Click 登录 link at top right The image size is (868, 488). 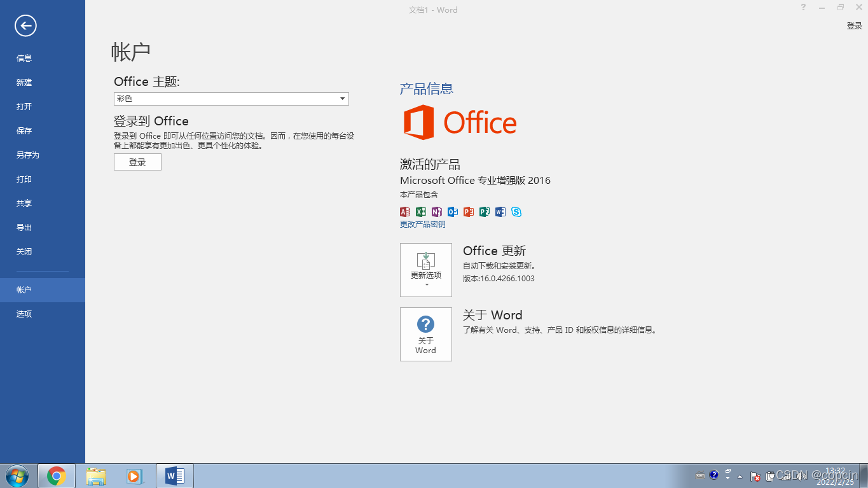pos(854,26)
